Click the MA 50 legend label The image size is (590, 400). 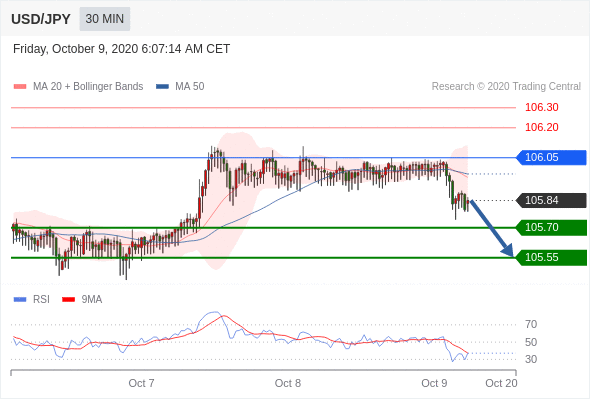190,87
